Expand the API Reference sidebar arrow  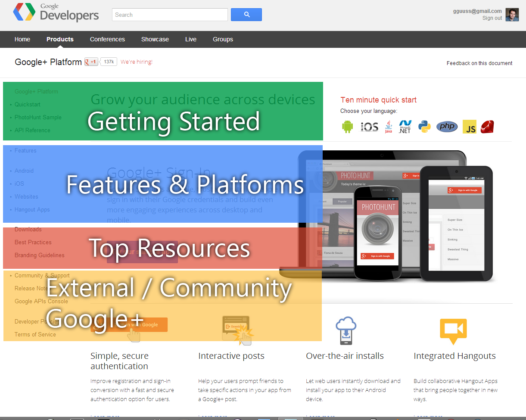11,131
